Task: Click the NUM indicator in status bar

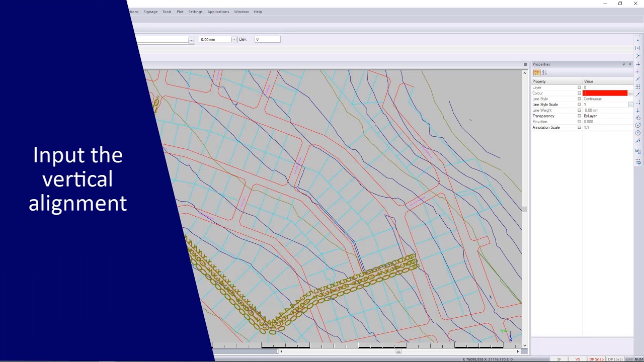Action: (639, 359)
